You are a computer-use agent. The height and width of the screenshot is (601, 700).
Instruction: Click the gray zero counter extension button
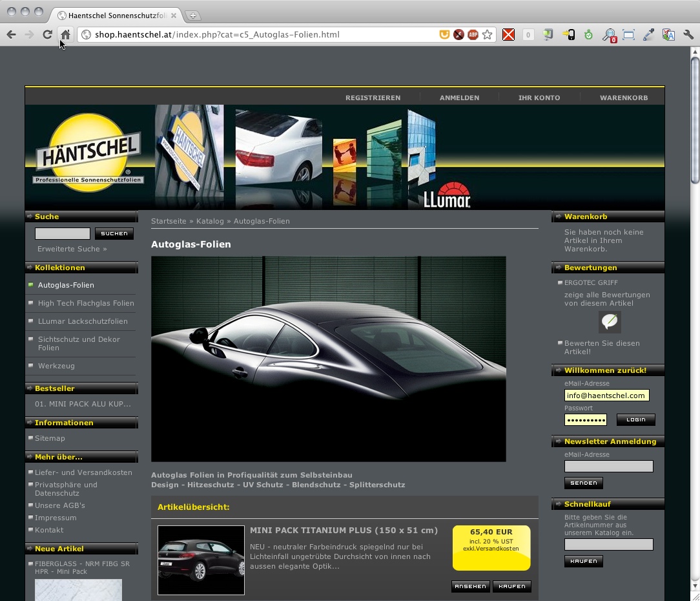point(528,34)
